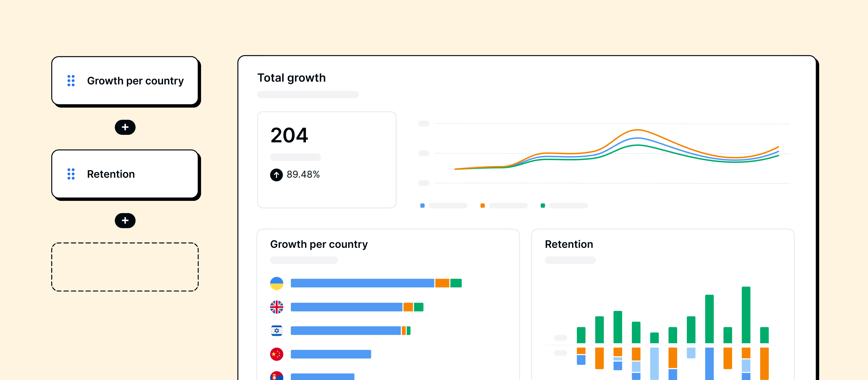Click the blue legend swatch under line chart
This screenshot has width=868, height=380.
pos(422,205)
